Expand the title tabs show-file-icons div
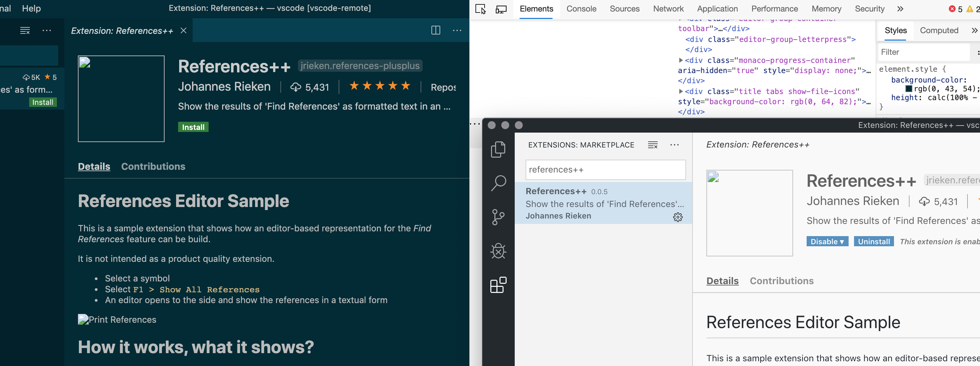The image size is (980, 366). pos(681,91)
